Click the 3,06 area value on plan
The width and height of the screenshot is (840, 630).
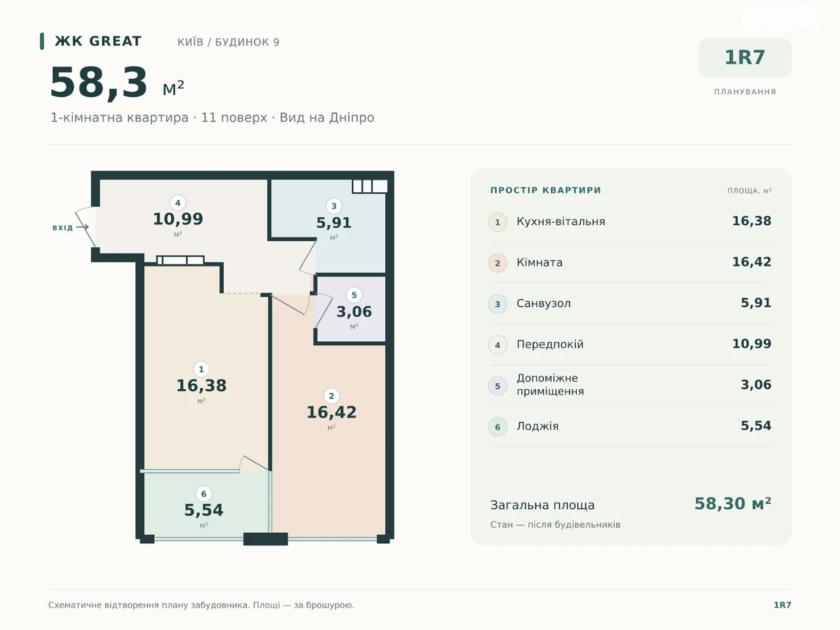pyautogui.click(x=354, y=312)
